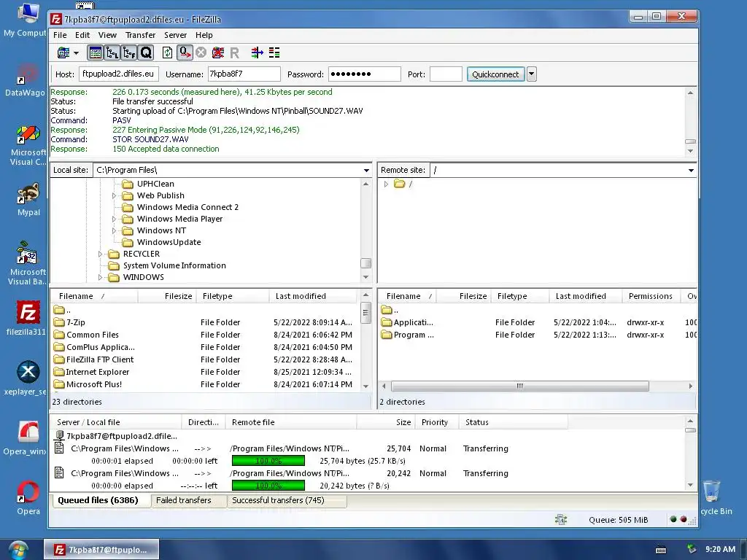Image resolution: width=747 pixels, height=560 pixels.
Task: Disconnect from the current server
Action: pyautogui.click(x=217, y=52)
